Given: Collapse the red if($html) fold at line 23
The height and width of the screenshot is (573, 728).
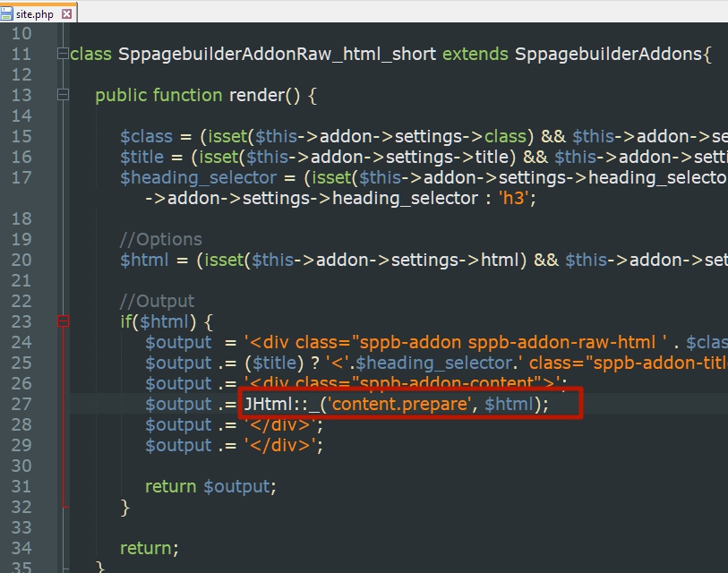Looking at the screenshot, I should 63,321.
